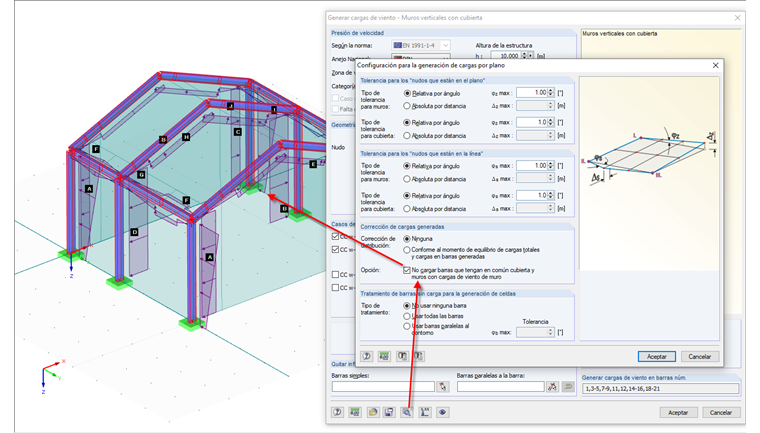760x433 pixels.
Task: Open help in the wind loads dialog
Action: coord(337,412)
